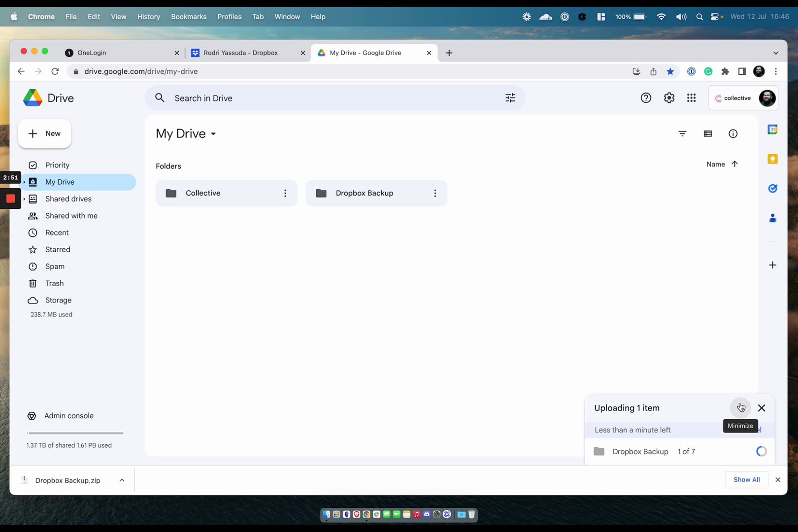Expand the My Drive dropdown

click(x=214, y=134)
